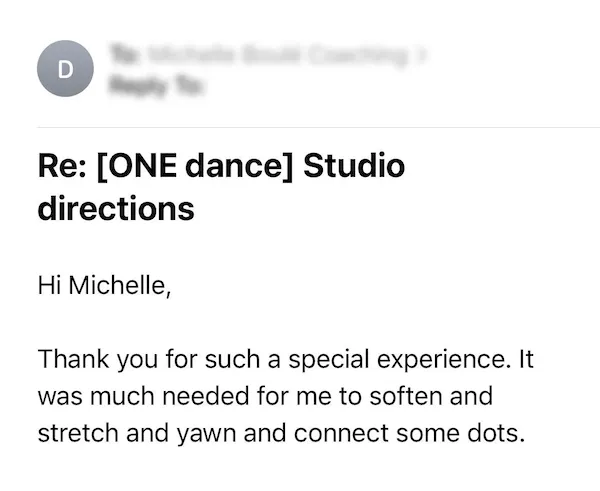Select the blurred To label in header
Image resolution: width=600 pixels, height=491 pixels.
(x=122, y=55)
